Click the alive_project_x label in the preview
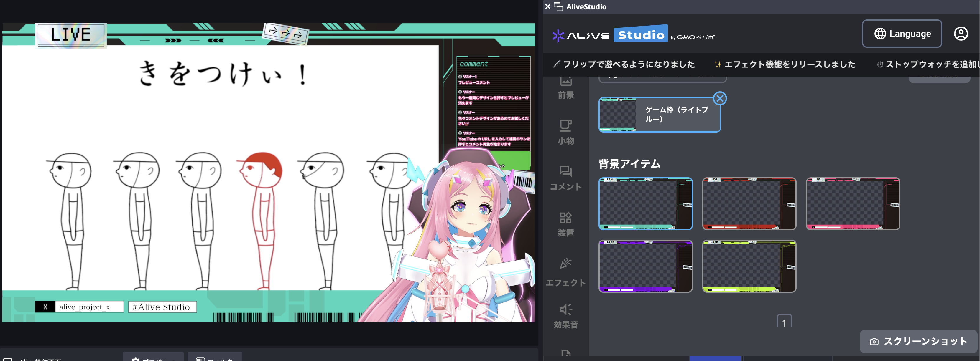This screenshot has height=361, width=980. tap(84, 307)
